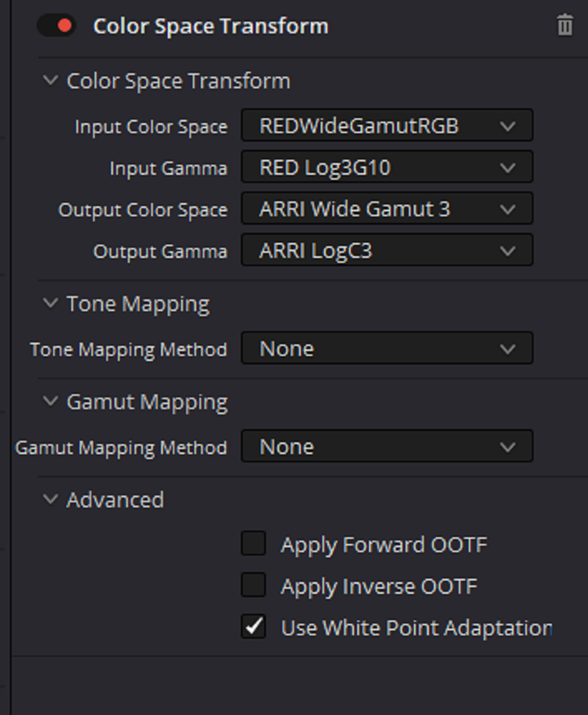Click the Advanced section heading

pyautogui.click(x=115, y=500)
